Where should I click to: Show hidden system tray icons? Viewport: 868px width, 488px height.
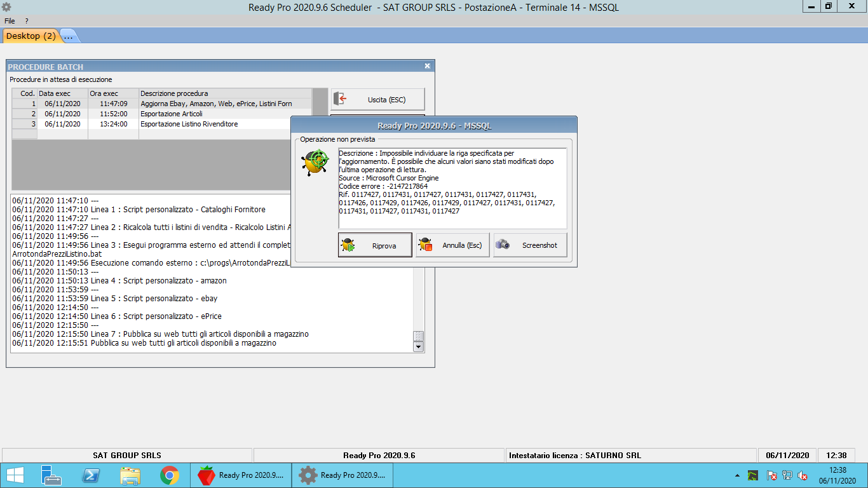click(x=737, y=475)
